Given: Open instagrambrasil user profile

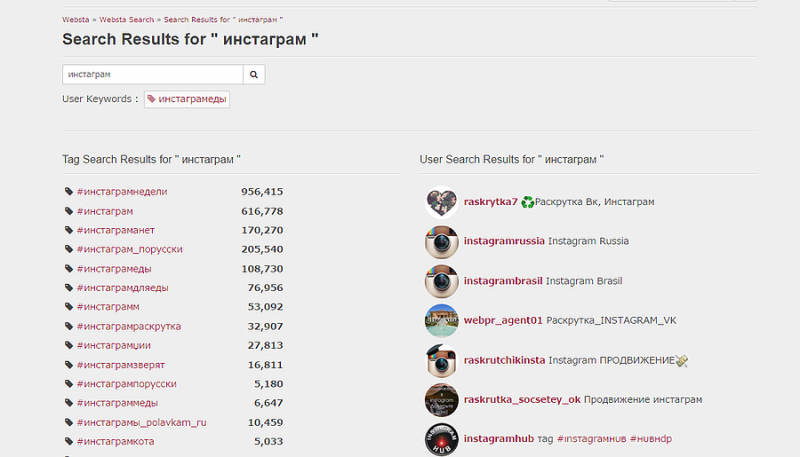Looking at the screenshot, I should coord(503,281).
